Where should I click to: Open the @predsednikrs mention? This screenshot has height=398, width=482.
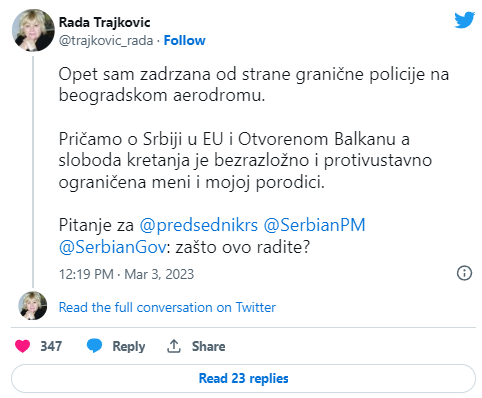pos(199,225)
